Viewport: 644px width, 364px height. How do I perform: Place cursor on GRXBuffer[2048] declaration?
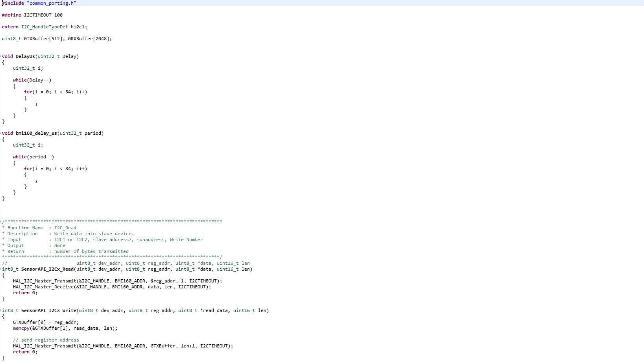(90, 39)
